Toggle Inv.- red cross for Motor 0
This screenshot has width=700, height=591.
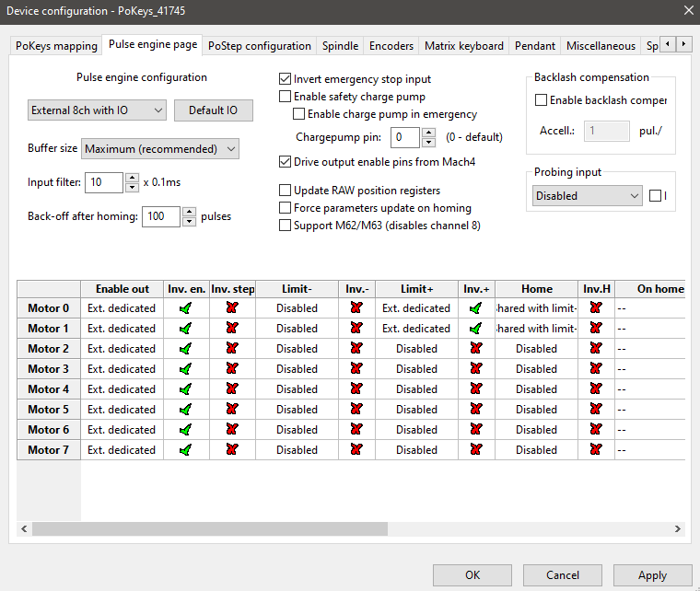click(356, 307)
